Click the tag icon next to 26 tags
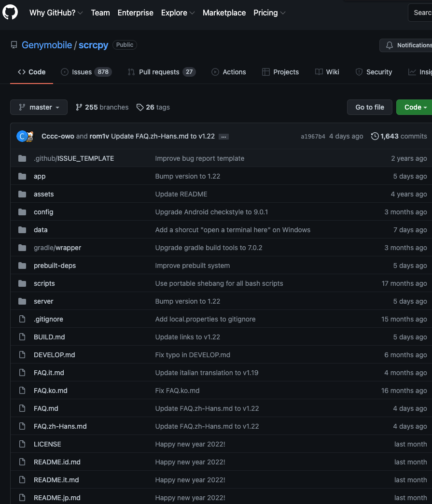This screenshot has width=432, height=504. click(140, 107)
